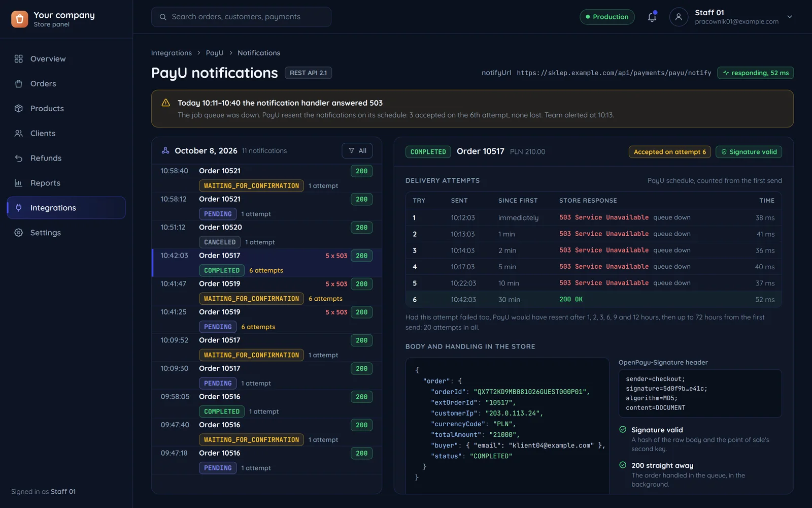The width and height of the screenshot is (812, 508).
Task: Click the Accepted on attempt 6 badge
Action: click(x=669, y=152)
